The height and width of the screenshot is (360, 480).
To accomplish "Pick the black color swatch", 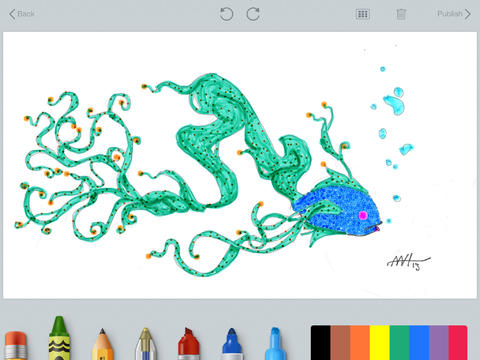I will tap(321, 343).
